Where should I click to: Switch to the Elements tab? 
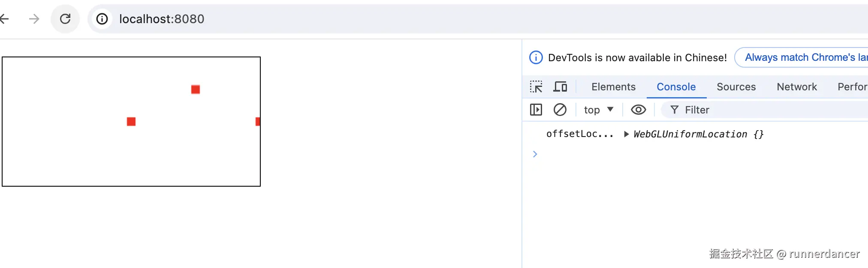[613, 87]
